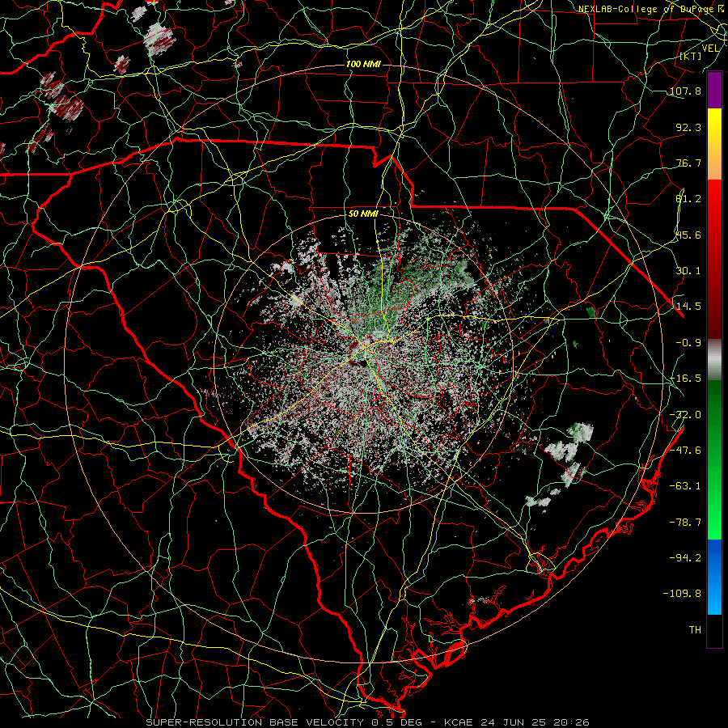
Task: Click the 100 NMI range ring label
Action: coord(363,64)
